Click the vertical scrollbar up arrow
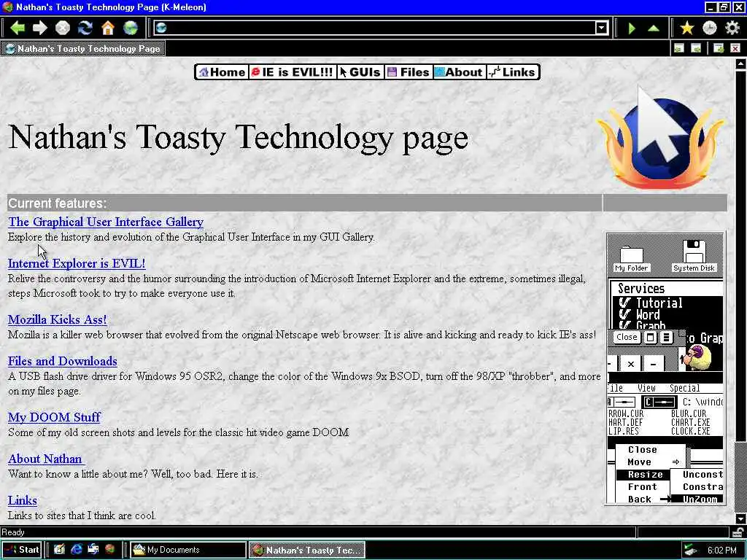This screenshot has height=560, width=747. pyautogui.click(x=740, y=63)
